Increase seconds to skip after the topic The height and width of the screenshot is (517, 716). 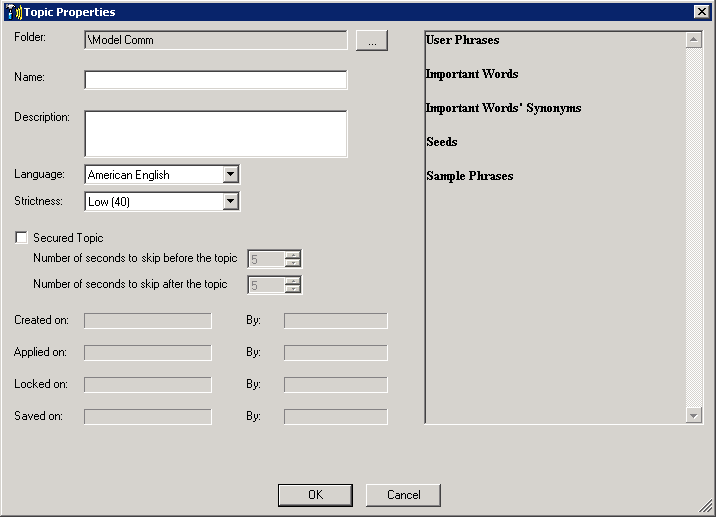(293, 281)
